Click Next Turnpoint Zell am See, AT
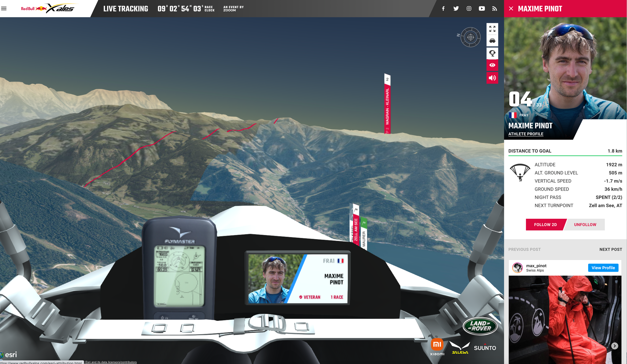 pyautogui.click(x=605, y=206)
